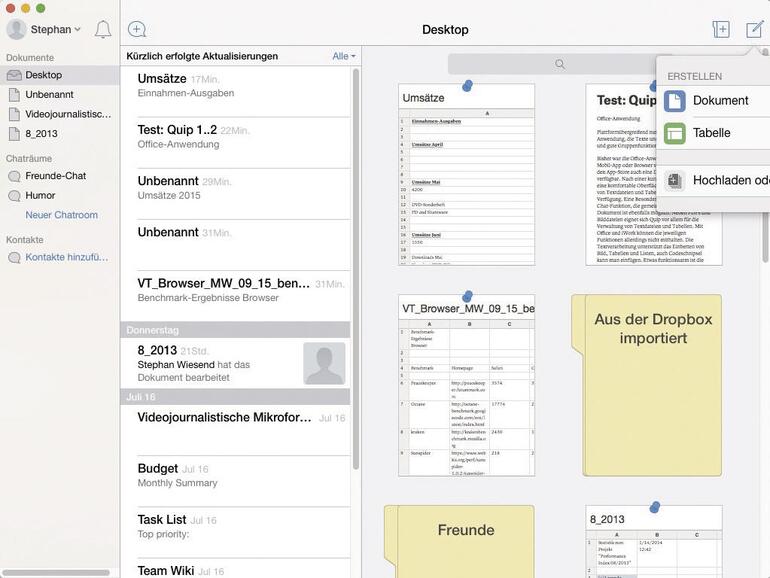Open Desktop in the sidebar

point(60,75)
